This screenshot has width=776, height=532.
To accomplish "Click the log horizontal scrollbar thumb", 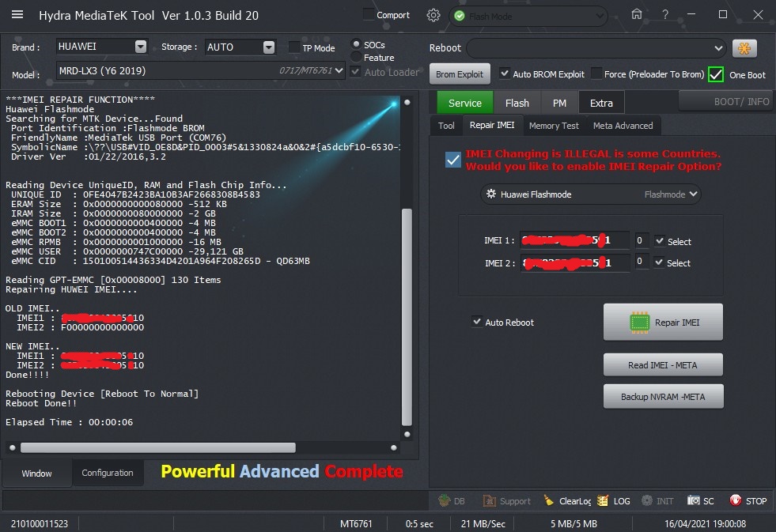I will tap(158, 447).
